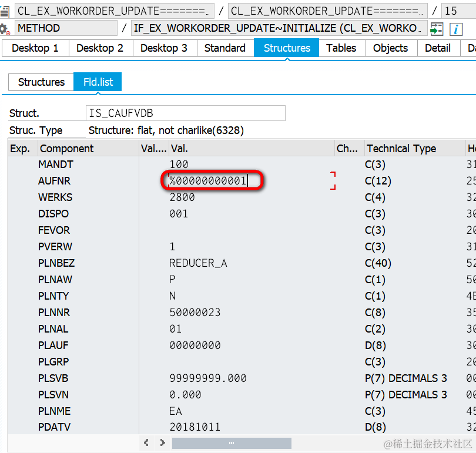Click the PLSVB value 99999999.000
Screen dimensions: 476x453
pyautogui.click(x=208, y=378)
